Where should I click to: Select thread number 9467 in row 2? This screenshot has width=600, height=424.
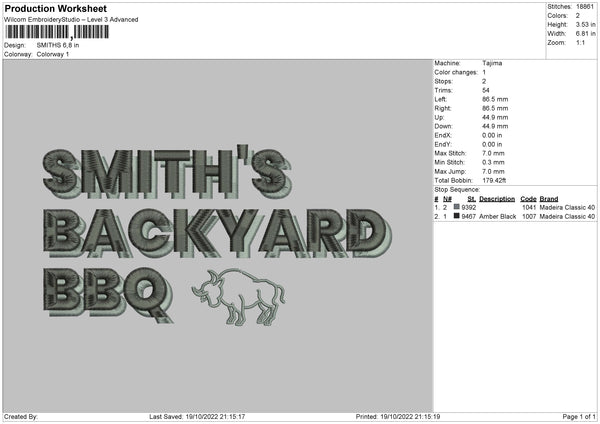(x=469, y=217)
